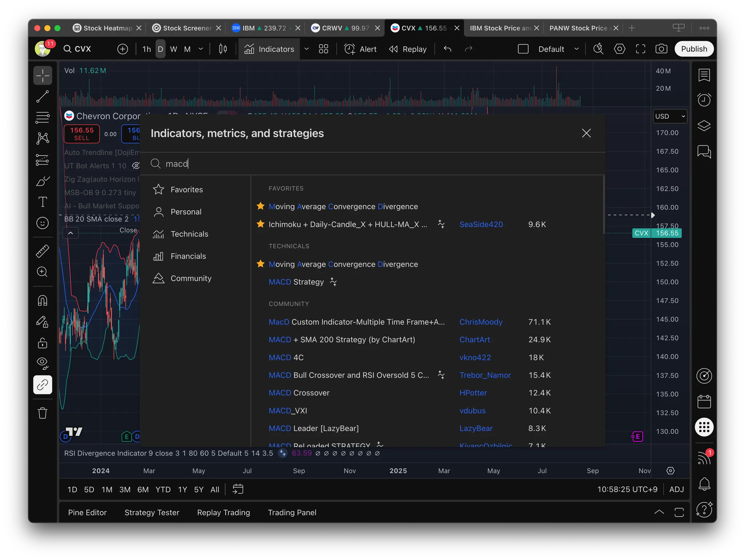Expand the time interval dropdown chevron
The width and height of the screenshot is (745, 560).
201,49
